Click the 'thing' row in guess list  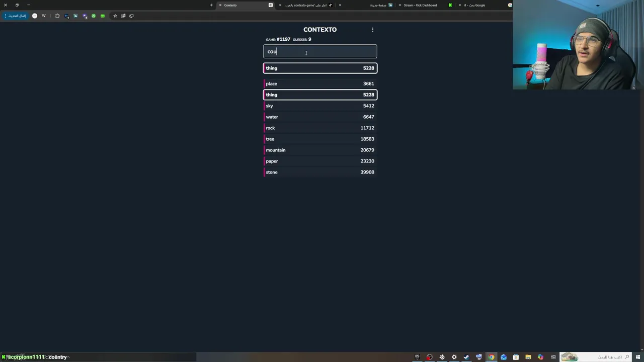tap(320, 95)
